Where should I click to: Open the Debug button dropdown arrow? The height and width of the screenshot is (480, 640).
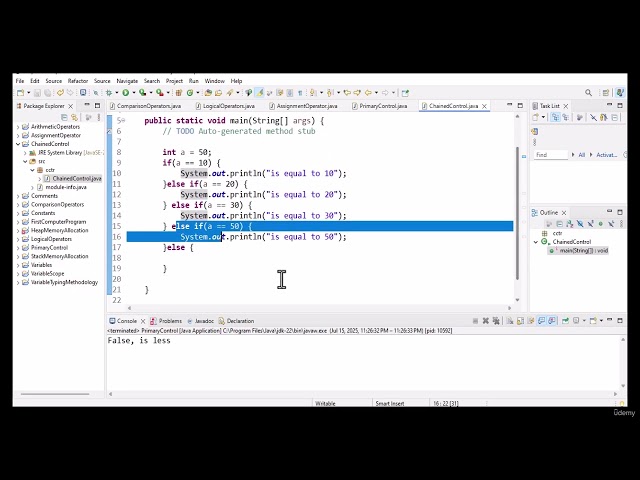pos(117,93)
